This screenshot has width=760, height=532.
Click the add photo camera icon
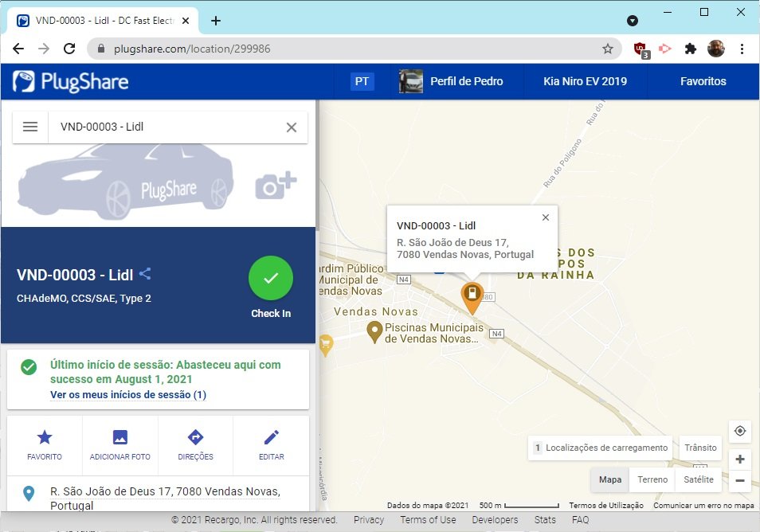point(275,185)
